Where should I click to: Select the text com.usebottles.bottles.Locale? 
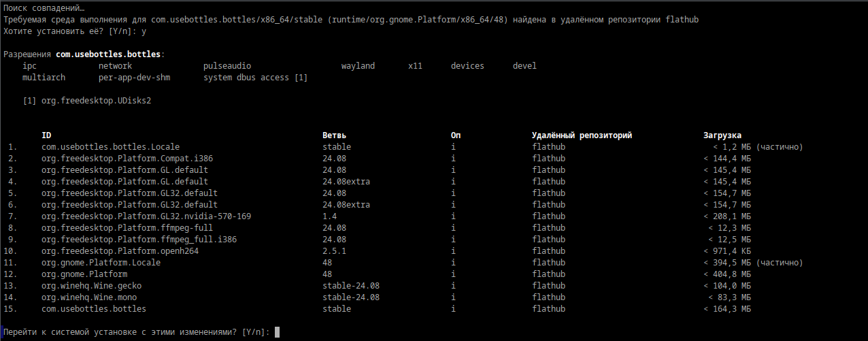111,146
